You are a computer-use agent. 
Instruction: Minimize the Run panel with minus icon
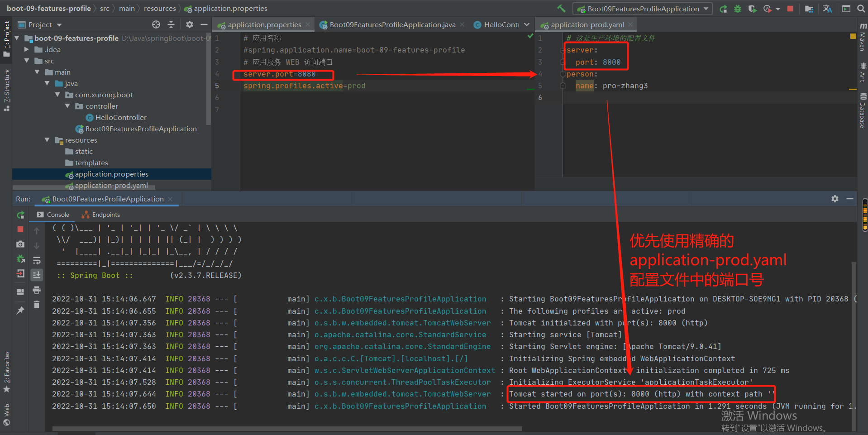[850, 199]
